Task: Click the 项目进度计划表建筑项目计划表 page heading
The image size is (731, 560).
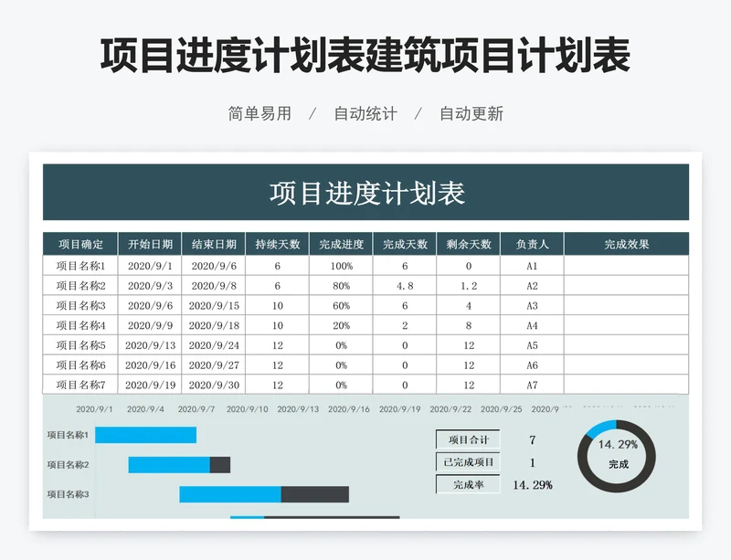Action: [365, 56]
